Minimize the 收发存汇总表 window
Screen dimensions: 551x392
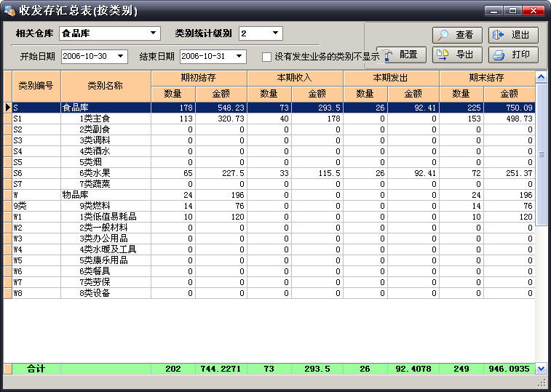pyautogui.click(x=493, y=11)
